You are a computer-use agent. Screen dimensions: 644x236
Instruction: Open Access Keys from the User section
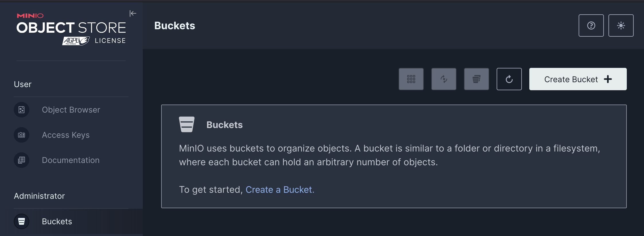point(66,135)
